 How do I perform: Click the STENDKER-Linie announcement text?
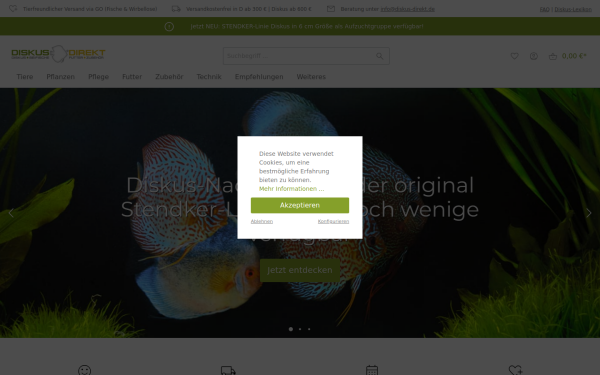pos(307,26)
